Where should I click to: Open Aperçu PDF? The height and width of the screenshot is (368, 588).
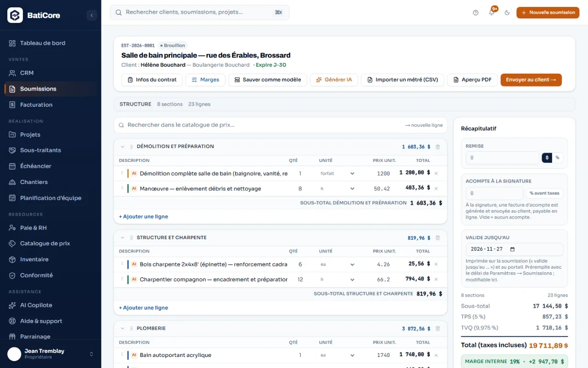click(472, 80)
